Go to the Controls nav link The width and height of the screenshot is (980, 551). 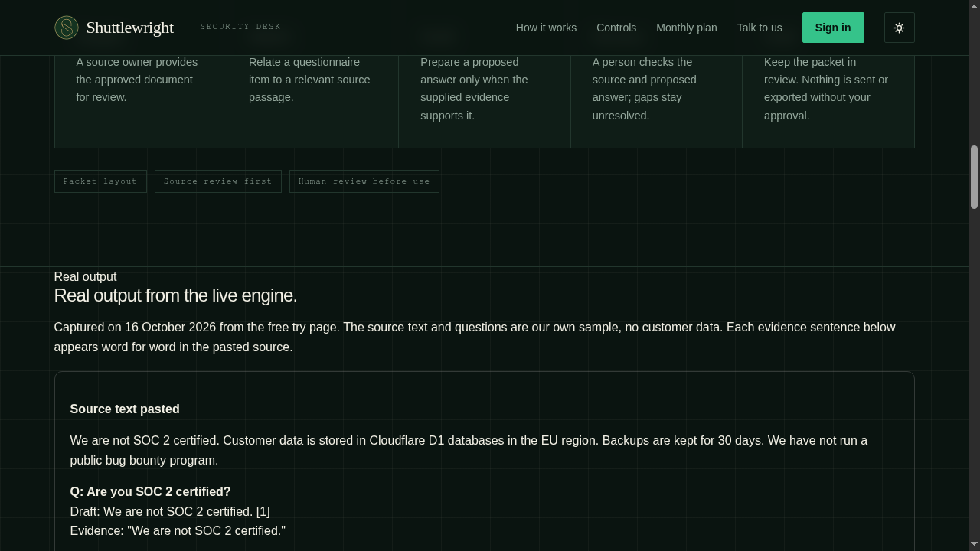[616, 28]
